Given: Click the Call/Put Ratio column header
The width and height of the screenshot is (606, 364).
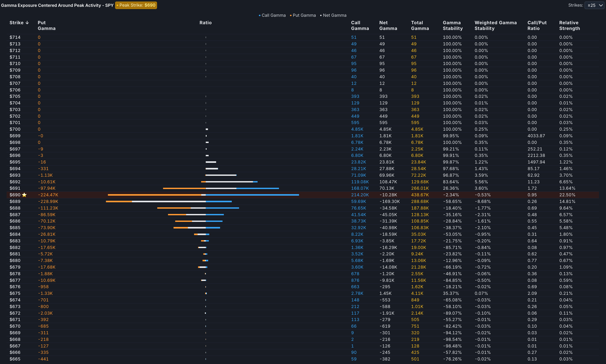Looking at the screenshot, I should (537, 26).
